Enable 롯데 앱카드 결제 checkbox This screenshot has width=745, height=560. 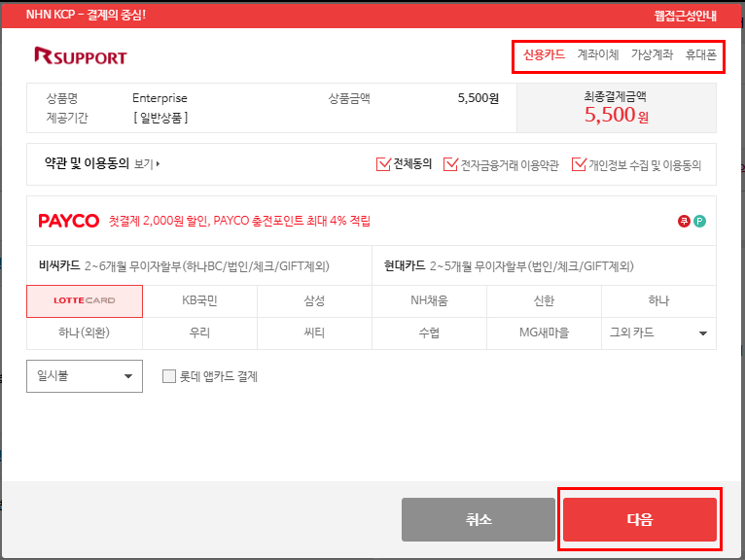[169, 376]
